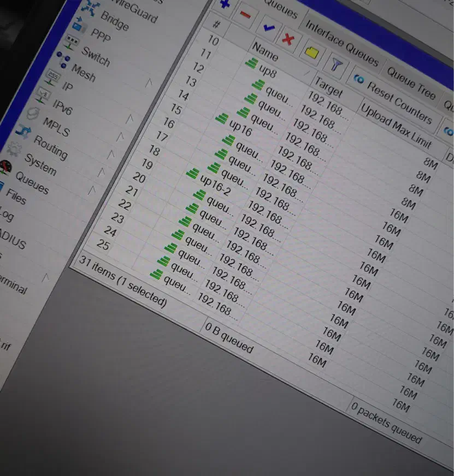Select the up16-2 queue name

pos(215,185)
